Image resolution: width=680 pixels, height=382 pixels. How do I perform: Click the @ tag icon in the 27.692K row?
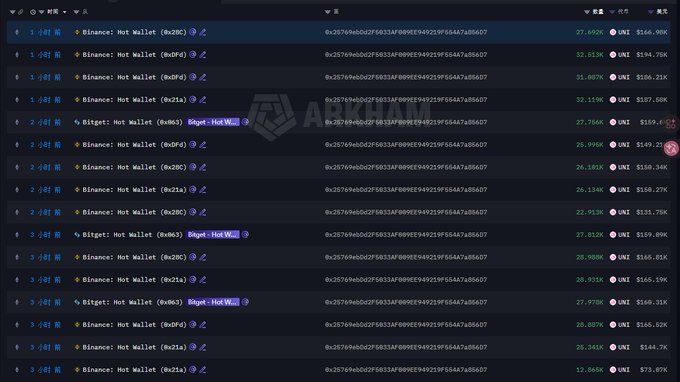tap(193, 32)
